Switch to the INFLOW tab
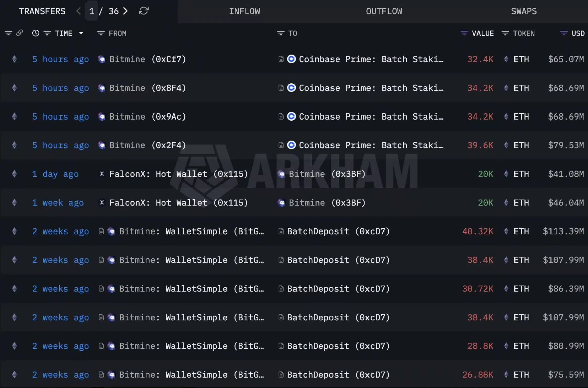The height and width of the screenshot is (388, 588). pyautogui.click(x=244, y=11)
